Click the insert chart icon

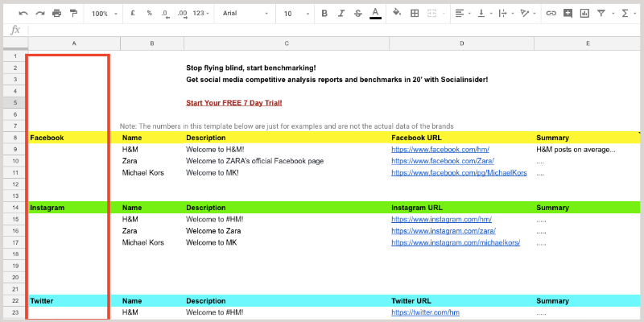(584, 14)
